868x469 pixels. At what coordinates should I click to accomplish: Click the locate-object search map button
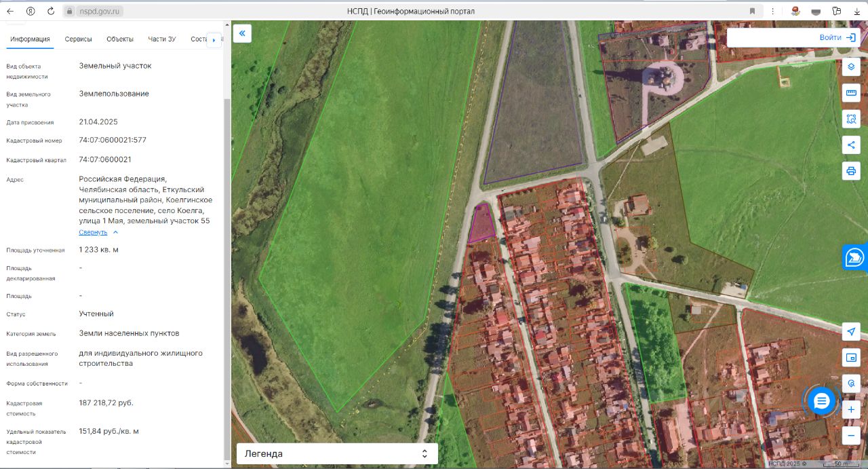click(x=851, y=383)
